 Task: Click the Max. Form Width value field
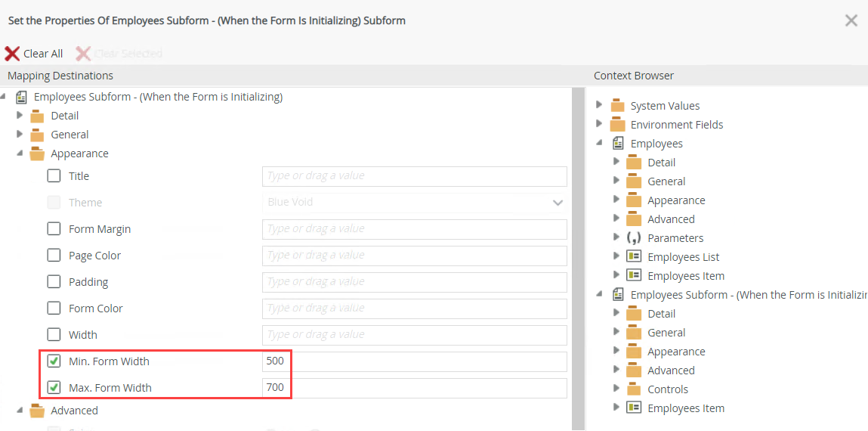[x=414, y=388]
